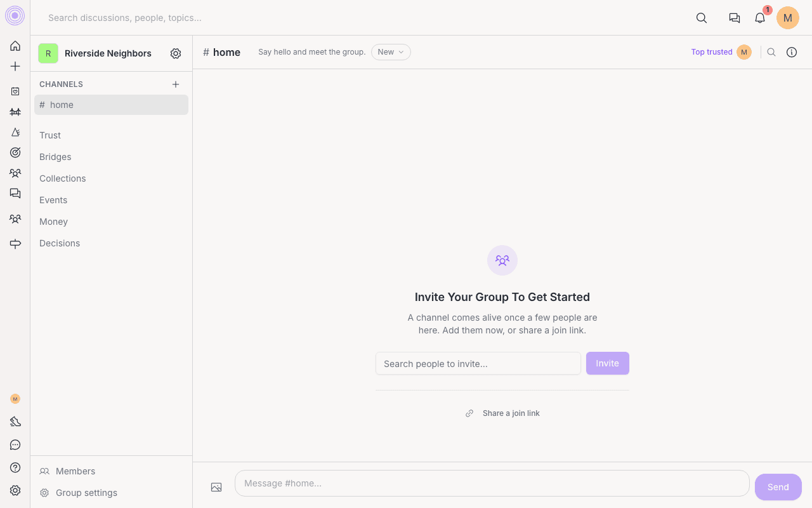The image size is (812, 508).
Task: Open the Money section
Action: (x=53, y=222)
